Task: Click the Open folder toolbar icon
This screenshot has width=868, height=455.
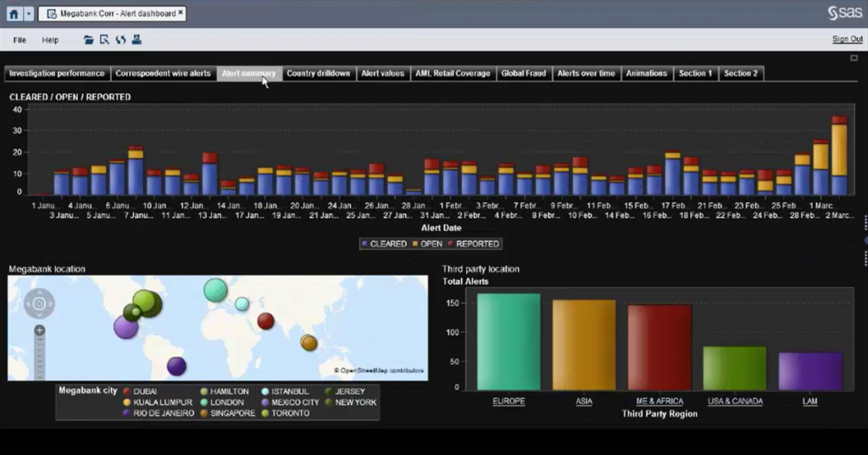Action: coord(89,40)
